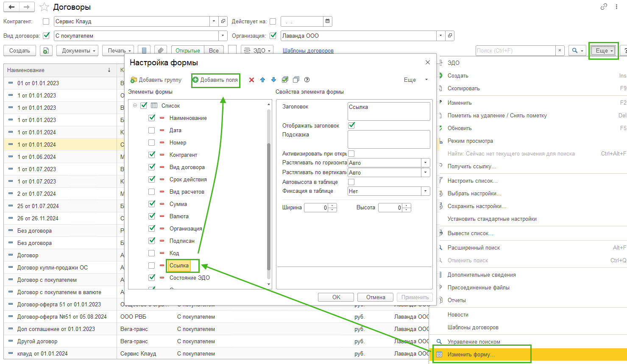
Task: Enable Активизировать при открытии checkbox
Action: pyautogui.click(x=351, y=153)
